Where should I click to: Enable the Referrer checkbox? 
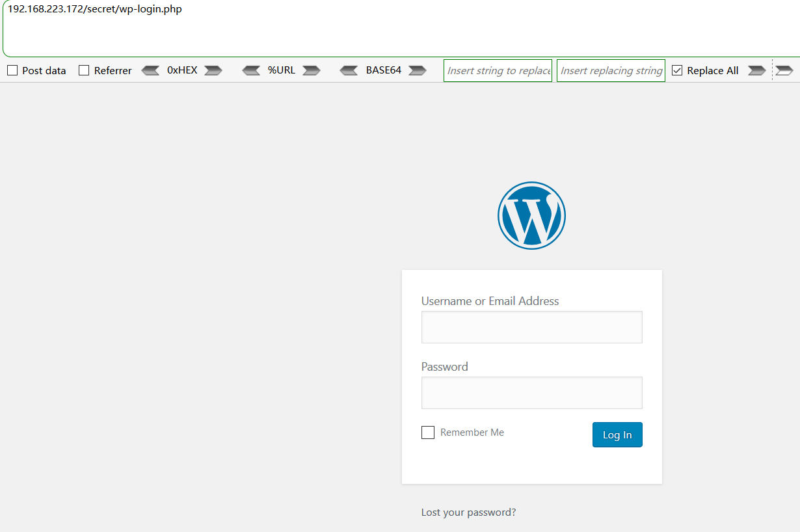pos(84,70)
